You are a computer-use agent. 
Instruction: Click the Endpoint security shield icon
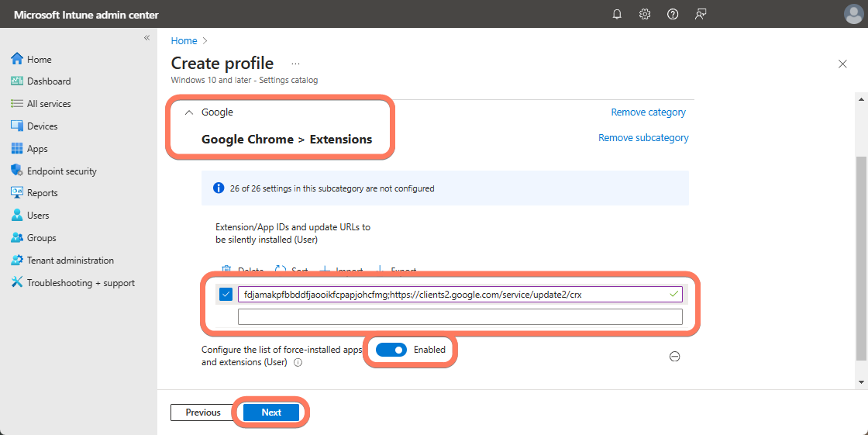[x=17, y=171]
